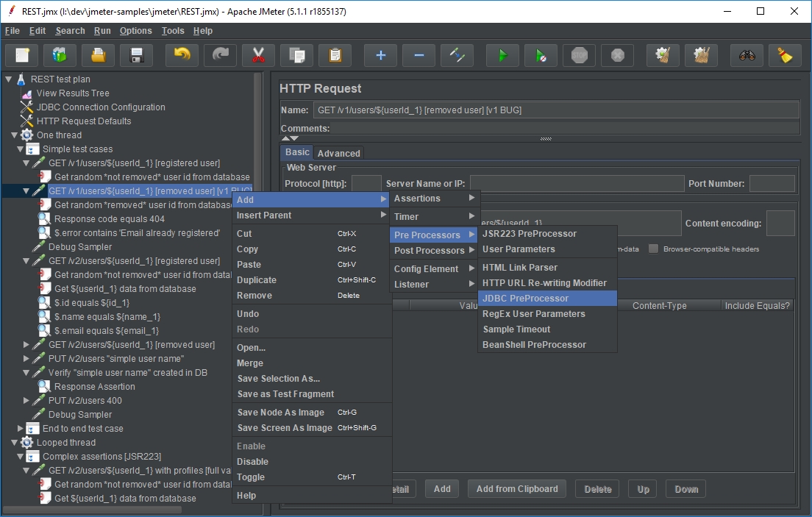Expand the End to end test case node

(20, 429)
